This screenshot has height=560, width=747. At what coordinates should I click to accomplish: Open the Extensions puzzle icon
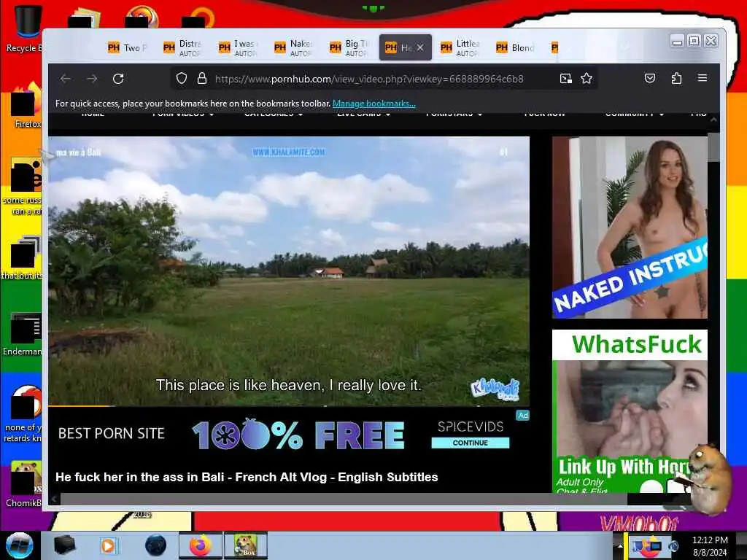tap(676, 78)
